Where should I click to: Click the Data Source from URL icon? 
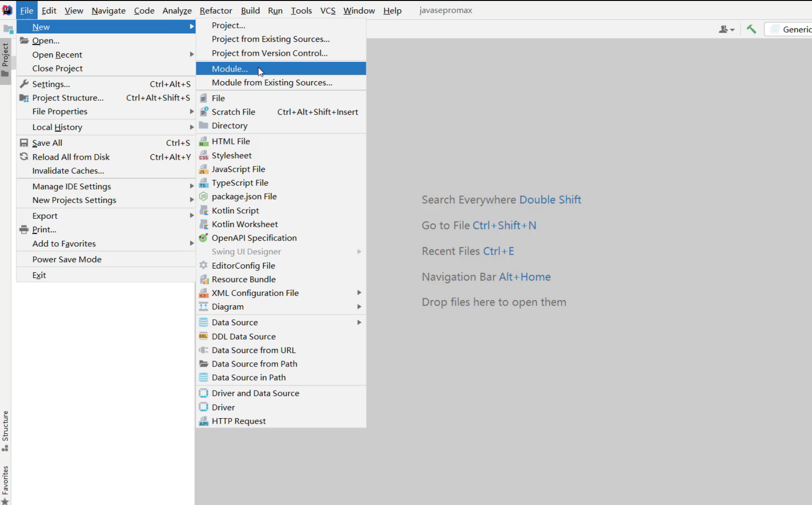203,350
